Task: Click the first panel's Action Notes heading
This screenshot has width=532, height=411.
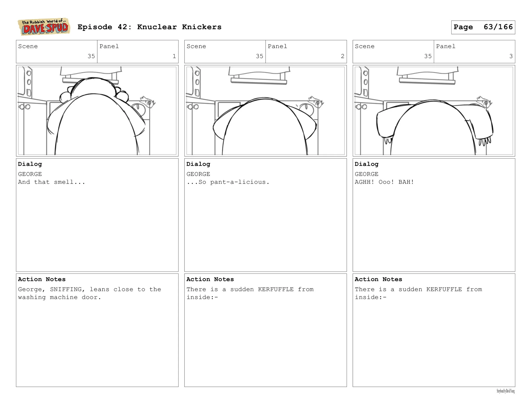Action: [42, 279]
